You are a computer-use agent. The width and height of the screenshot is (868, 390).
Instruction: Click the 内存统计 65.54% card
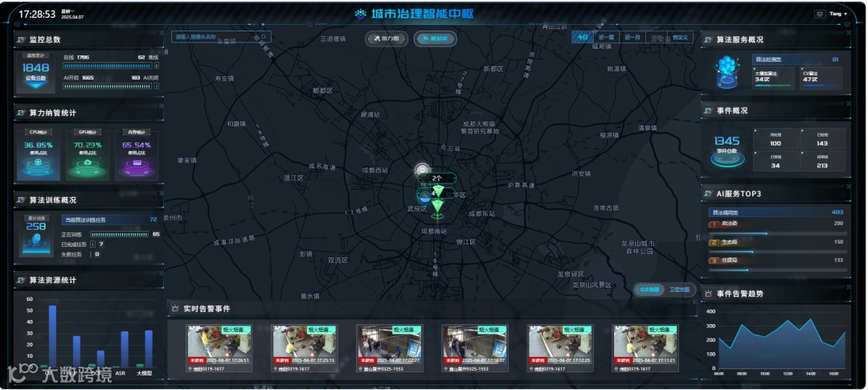pyautogui.click(x=137, y=155)
